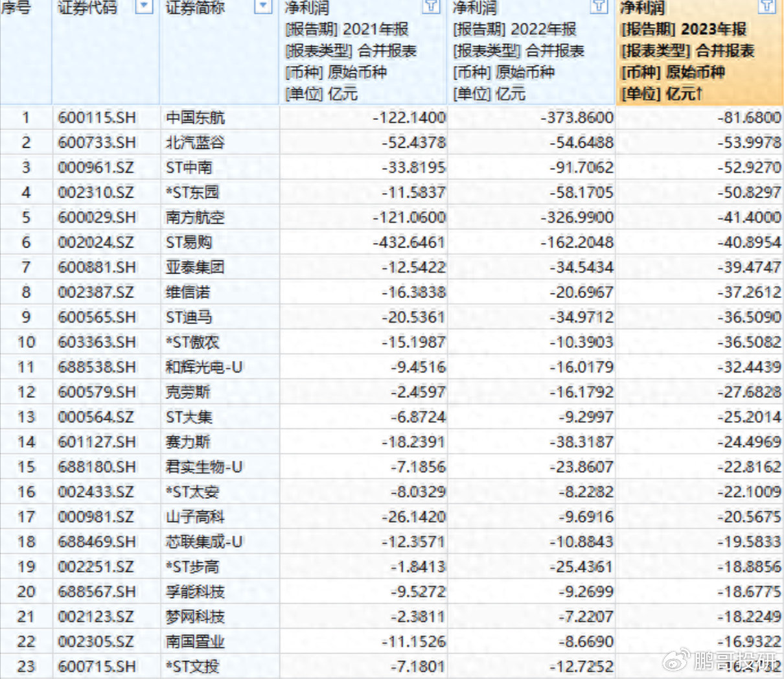Select the value -39.4747
This screenshot has height=679, width=784.
749,267
